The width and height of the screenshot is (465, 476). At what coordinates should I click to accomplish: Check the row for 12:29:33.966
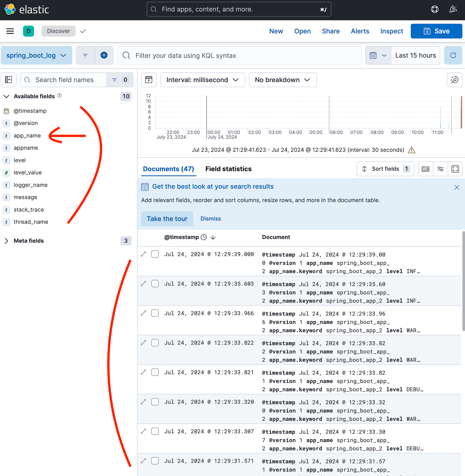click(155, 313)
